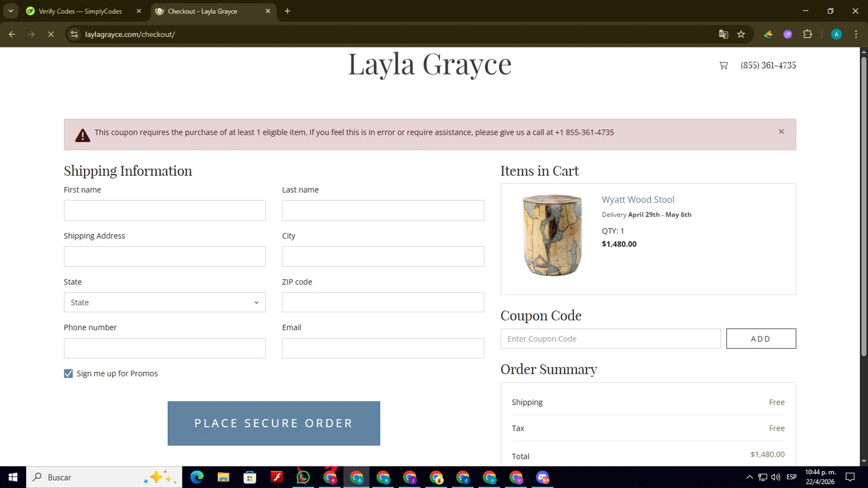Open File Explorer from the taskbar
Viewport: 868px width, 488px height.
(x=223, y=477)
